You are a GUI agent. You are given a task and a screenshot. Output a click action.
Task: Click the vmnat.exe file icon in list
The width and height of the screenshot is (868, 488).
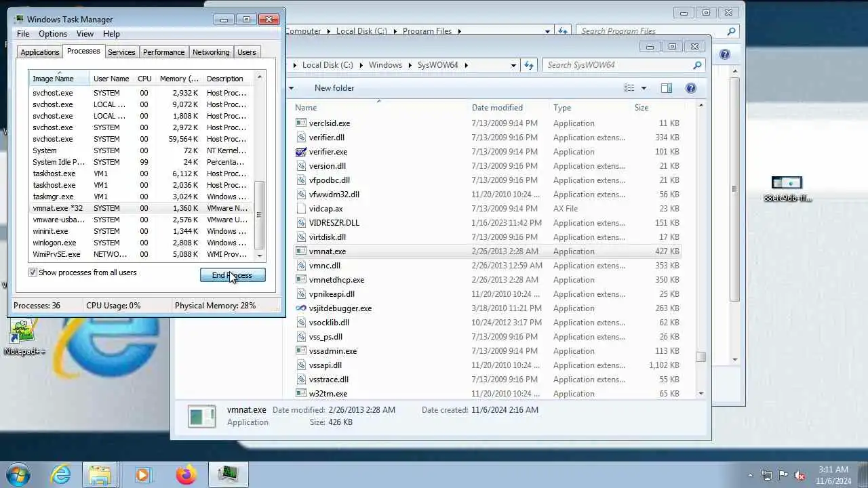click(301, 251)
